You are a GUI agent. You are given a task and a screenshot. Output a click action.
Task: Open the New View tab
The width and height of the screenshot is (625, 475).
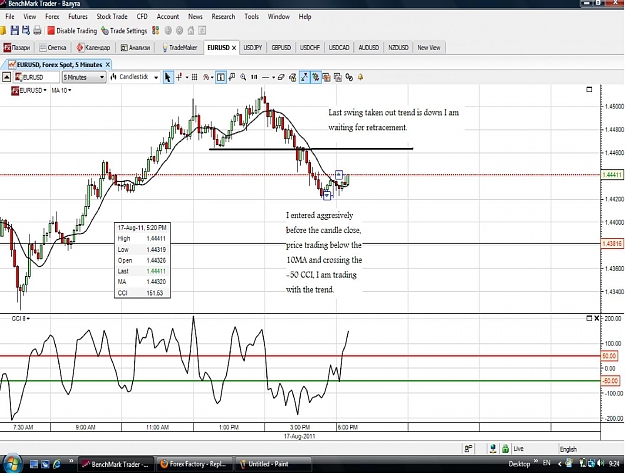pyautogui.click(x=429, y=47)
